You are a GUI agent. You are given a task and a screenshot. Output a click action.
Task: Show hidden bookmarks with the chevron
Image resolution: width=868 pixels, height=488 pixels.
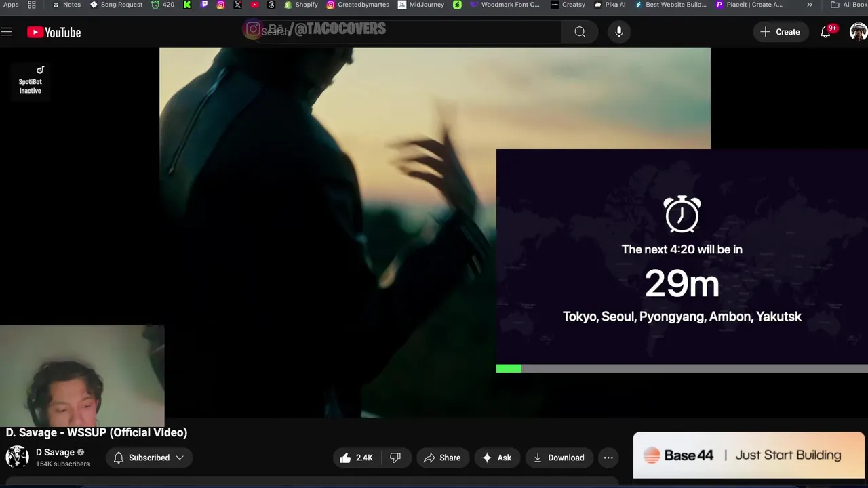(809, 5)
